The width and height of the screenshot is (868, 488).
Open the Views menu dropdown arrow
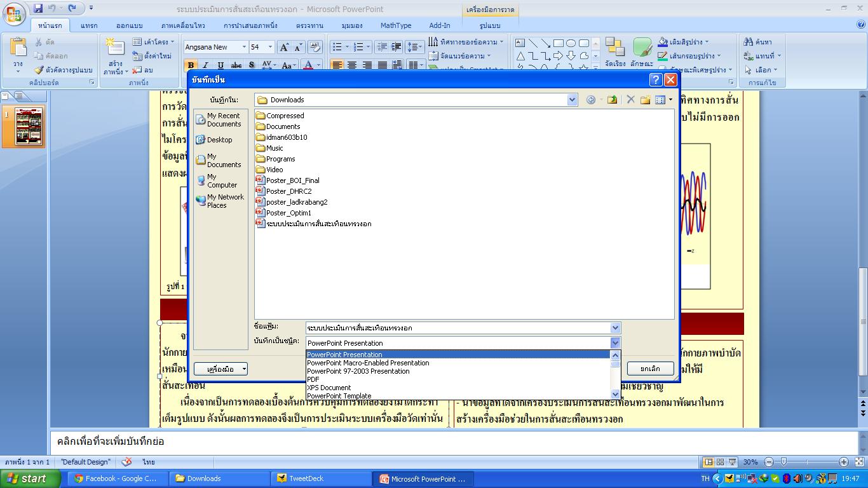(x=670, y=100)
